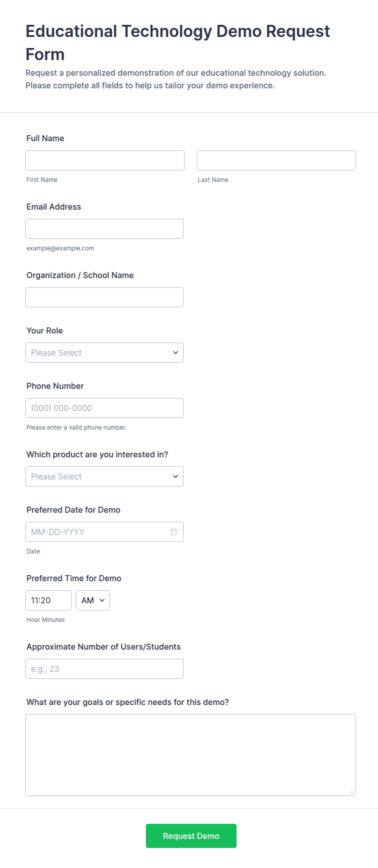Click the chevron arrow in Your Role select
This screenshot has width=378, height=868.
(x=176, y=352)
